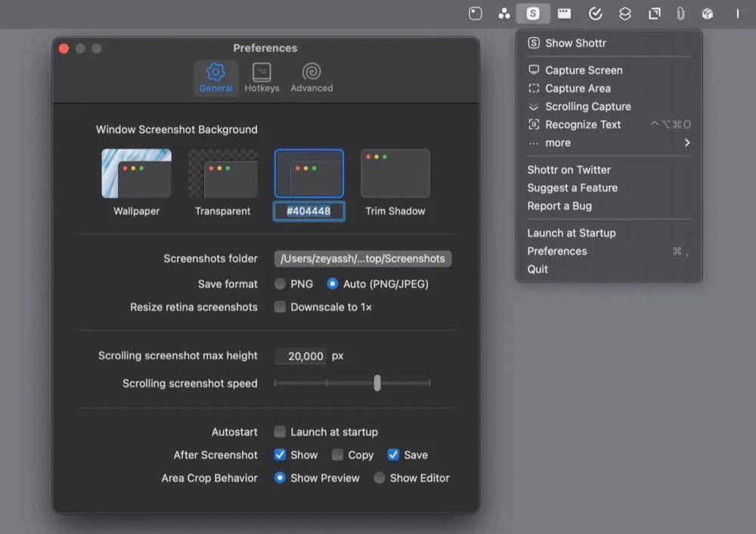
Task: Enable the Launch at startup checkbox
Action: point(280,432)
